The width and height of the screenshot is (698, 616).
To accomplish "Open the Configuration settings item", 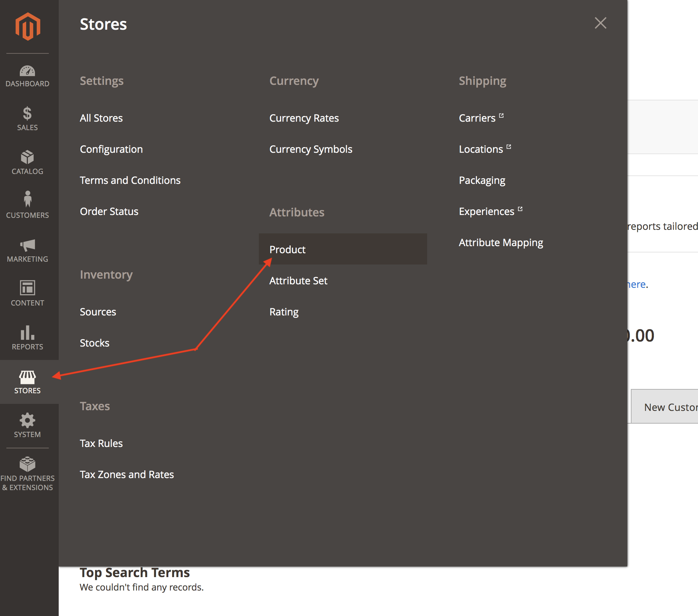I will click(111, 149).
